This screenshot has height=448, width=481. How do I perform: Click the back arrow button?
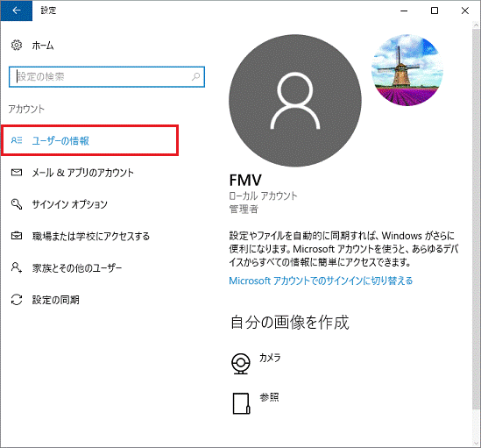pyautogui.click(x=17, y=11)
